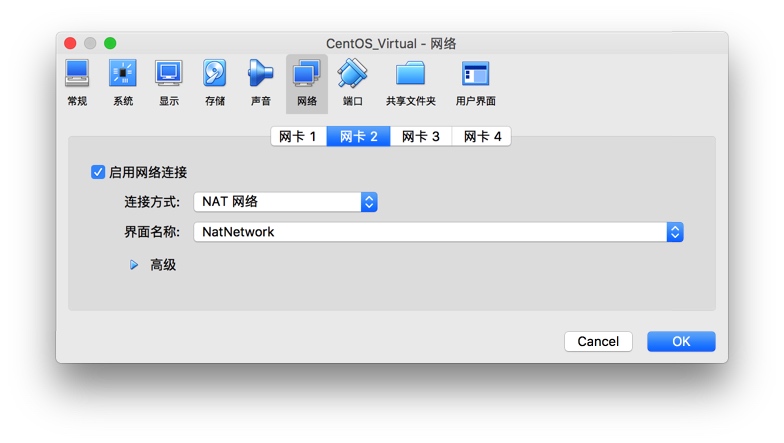
Task: Switch to the 网卡 3 tab
Action: pyautogui.click(x=420, y=136)
